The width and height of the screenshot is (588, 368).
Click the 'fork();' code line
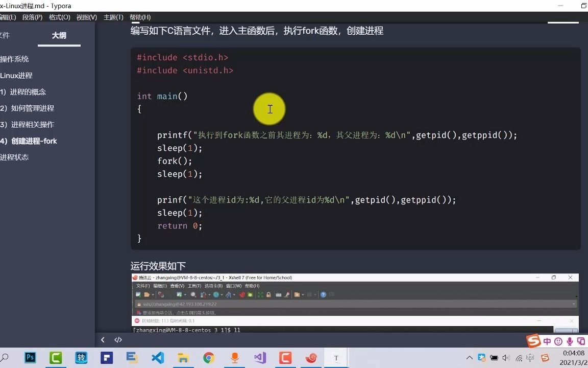point(175,160)
